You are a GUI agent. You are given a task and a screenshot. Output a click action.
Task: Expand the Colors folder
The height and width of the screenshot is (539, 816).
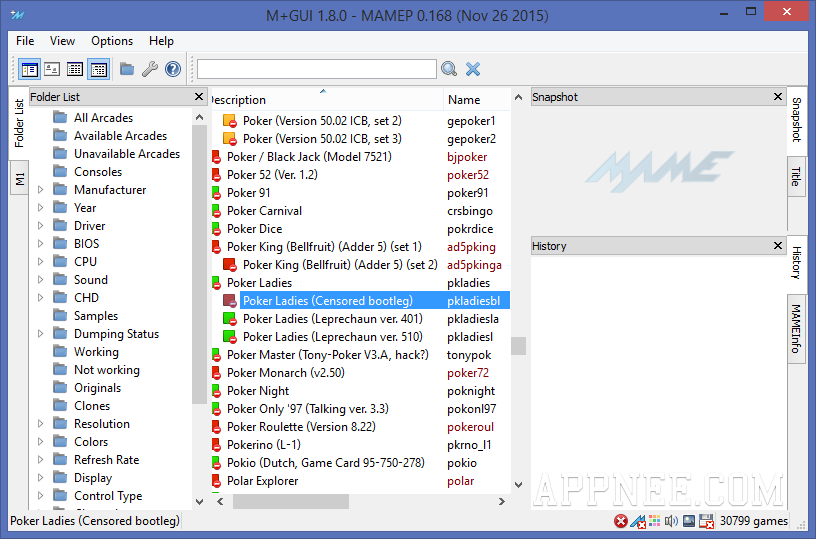tap(40, 442)
